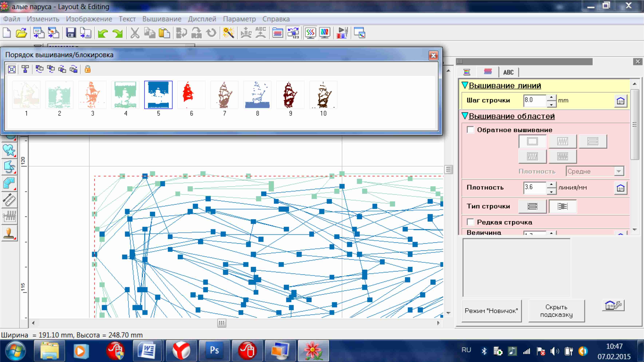Collapse the Вышивание линий section
The image size is (644, 362).
point(465,85)
